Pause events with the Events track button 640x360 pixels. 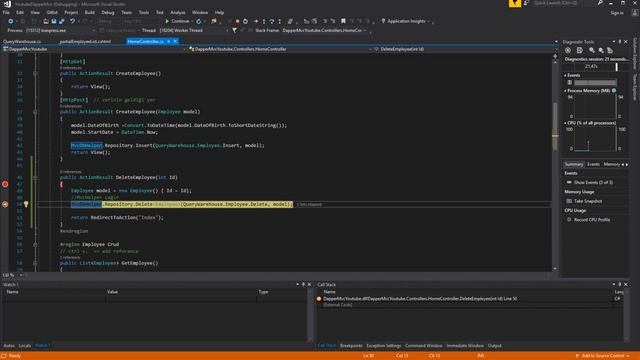[x=570, y=82]
